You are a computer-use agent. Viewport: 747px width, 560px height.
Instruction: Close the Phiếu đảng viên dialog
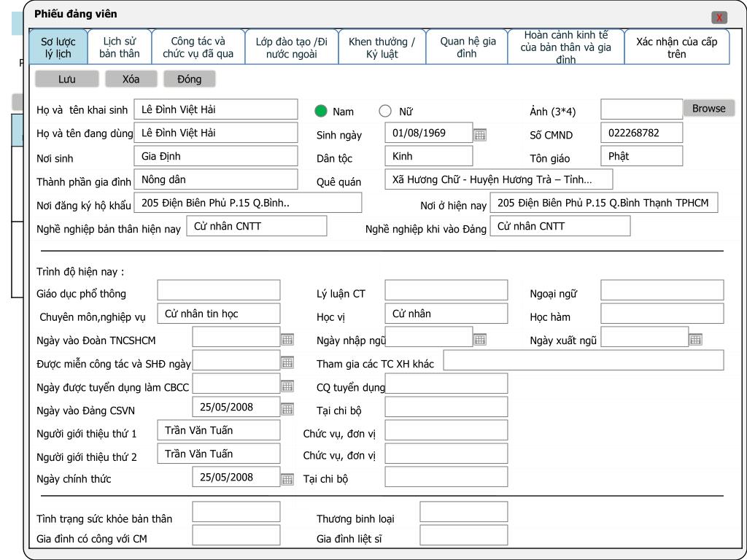click(x=719, y=17)
